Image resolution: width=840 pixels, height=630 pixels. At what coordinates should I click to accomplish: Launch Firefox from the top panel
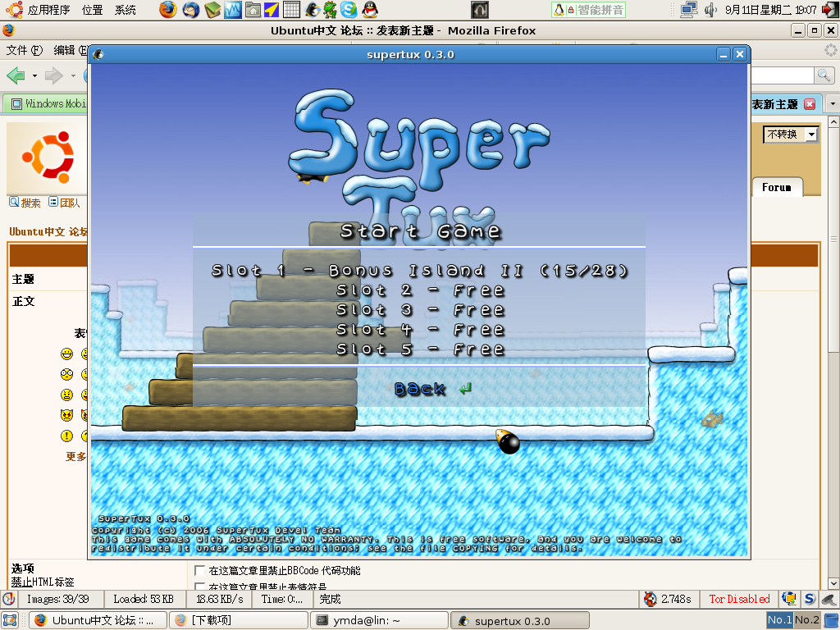(x=167, y=10)
